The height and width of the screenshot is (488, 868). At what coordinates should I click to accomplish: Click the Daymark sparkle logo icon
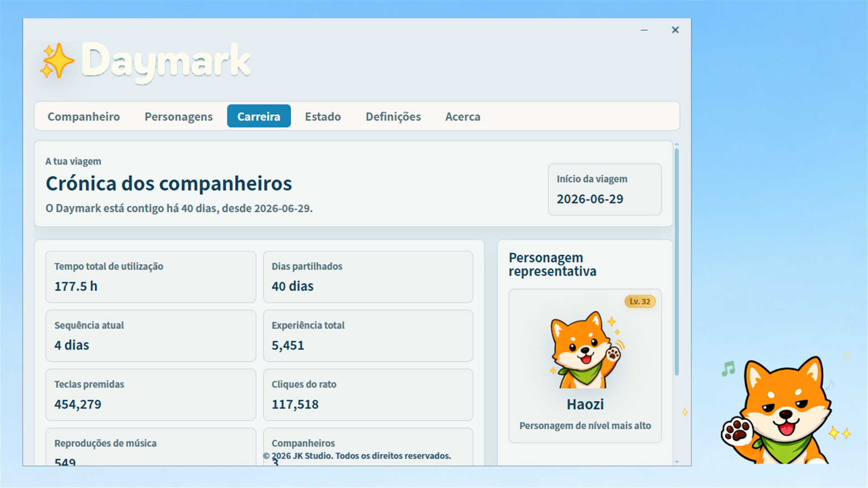[x=57, y=61]
